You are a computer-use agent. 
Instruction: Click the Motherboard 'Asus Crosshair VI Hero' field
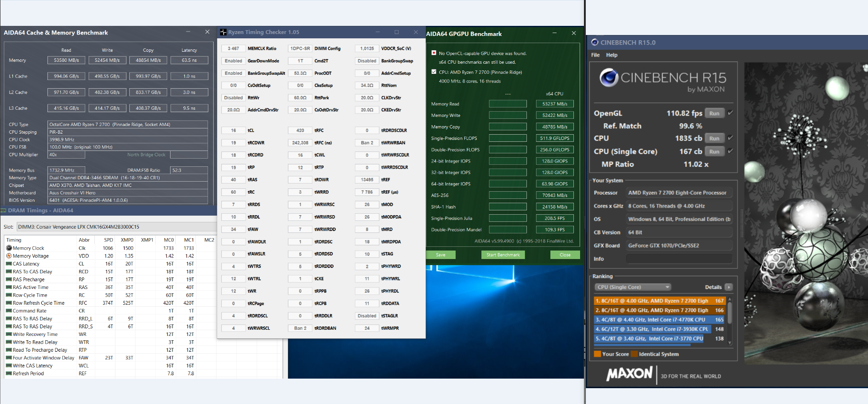(128, 193)
